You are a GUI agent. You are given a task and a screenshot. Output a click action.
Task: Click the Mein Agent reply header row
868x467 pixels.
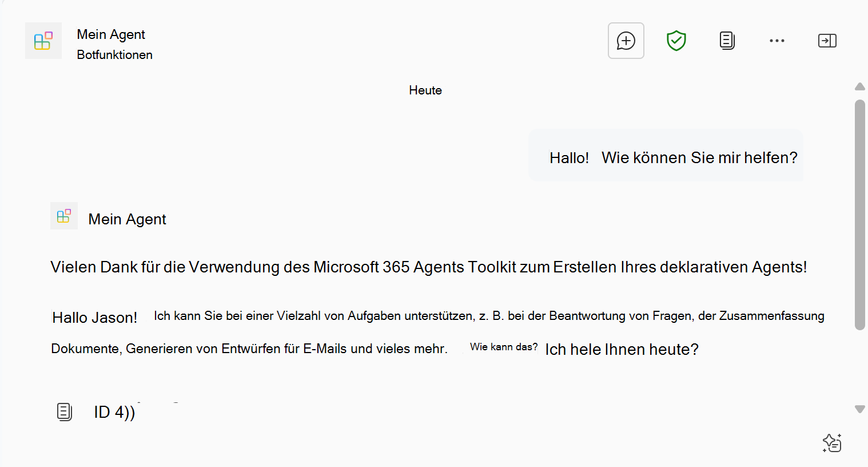pyautogui.click(x=127, y=219)
